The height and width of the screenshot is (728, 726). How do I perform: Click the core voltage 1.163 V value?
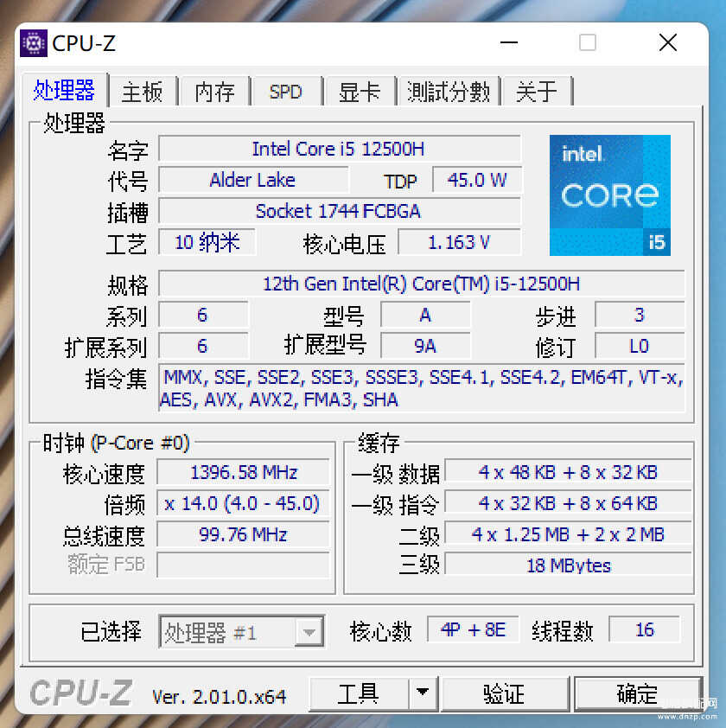point(459,242)
